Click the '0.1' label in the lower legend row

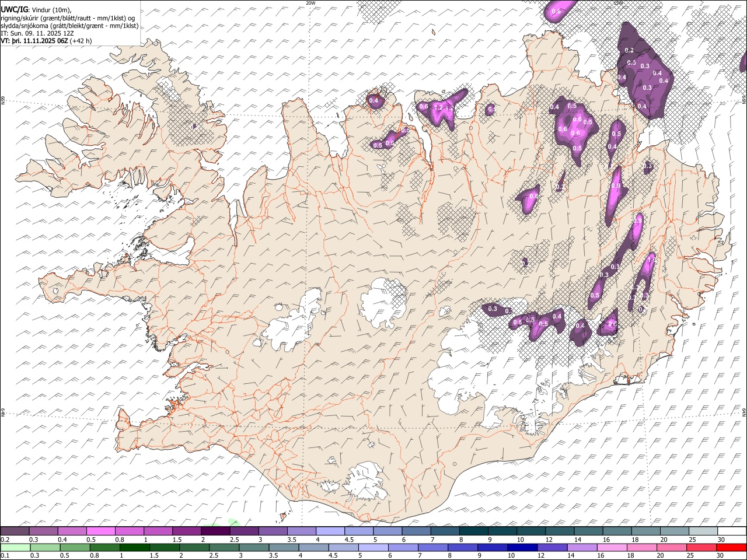[5, 555]
